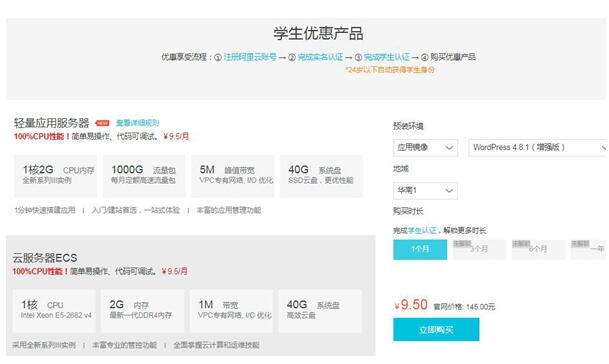
Task: Click 1分钟快速搭建应用 text
Action: pos(45,210)
